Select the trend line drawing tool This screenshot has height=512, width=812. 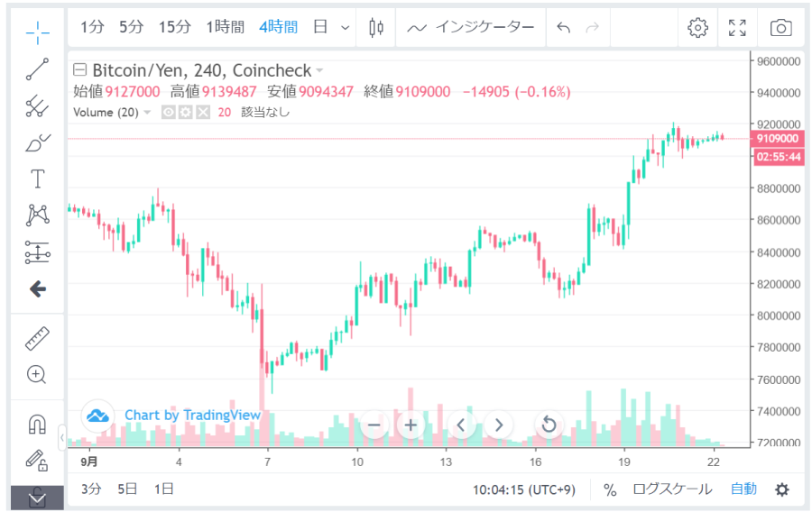[x=37, y=69]
